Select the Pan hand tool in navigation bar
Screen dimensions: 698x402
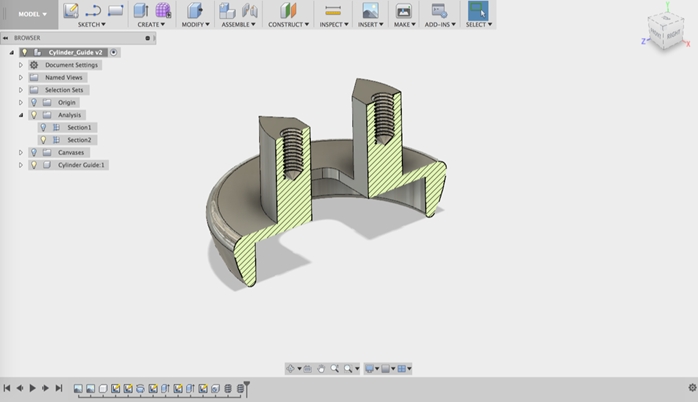tap(321, 369)
